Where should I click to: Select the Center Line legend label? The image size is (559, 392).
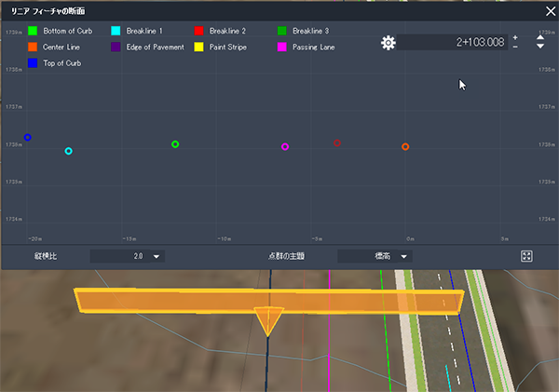[x=61, y=47]
